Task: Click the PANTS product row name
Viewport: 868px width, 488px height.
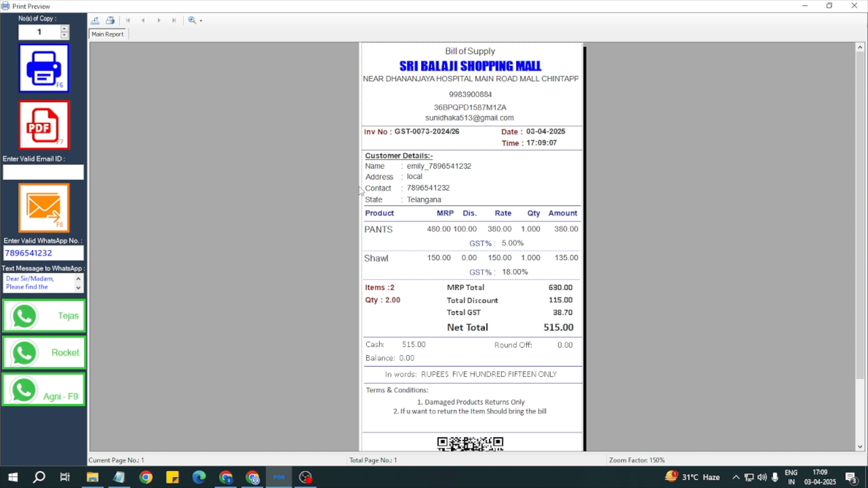Action: point(378,230)
